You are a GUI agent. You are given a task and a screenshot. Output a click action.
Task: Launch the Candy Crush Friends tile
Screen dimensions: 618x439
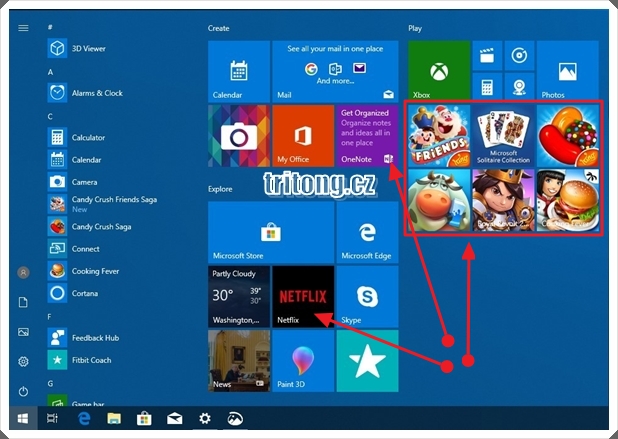(x=439, y=136)
